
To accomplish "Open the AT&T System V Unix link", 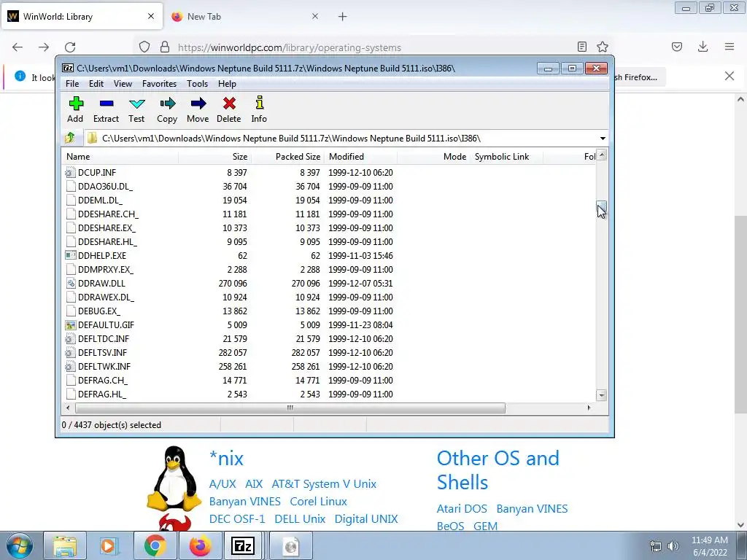I will 324,484.
